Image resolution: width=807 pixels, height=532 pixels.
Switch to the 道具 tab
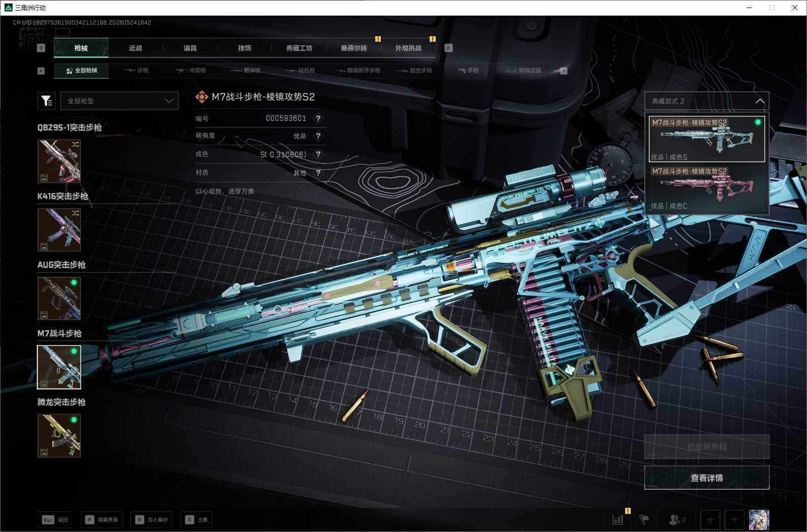click(190, 48)
